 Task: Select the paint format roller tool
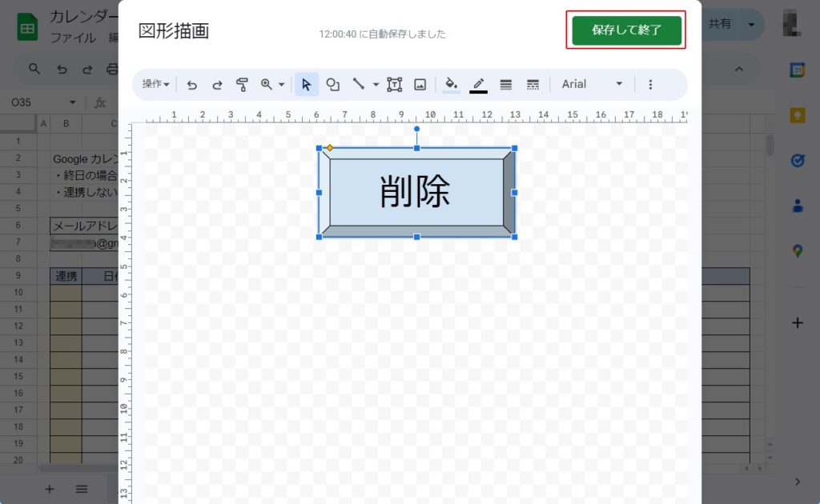click(x=242, y=84)
